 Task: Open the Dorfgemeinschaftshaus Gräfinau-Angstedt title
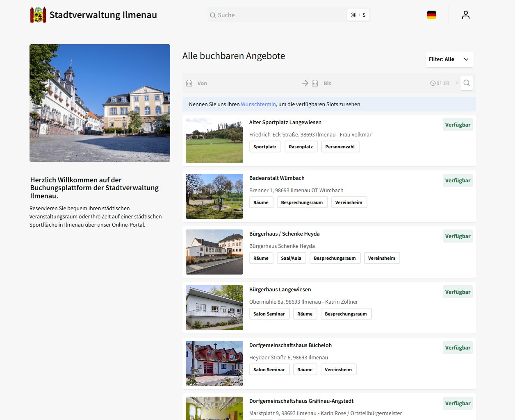(x=301, y=401)
